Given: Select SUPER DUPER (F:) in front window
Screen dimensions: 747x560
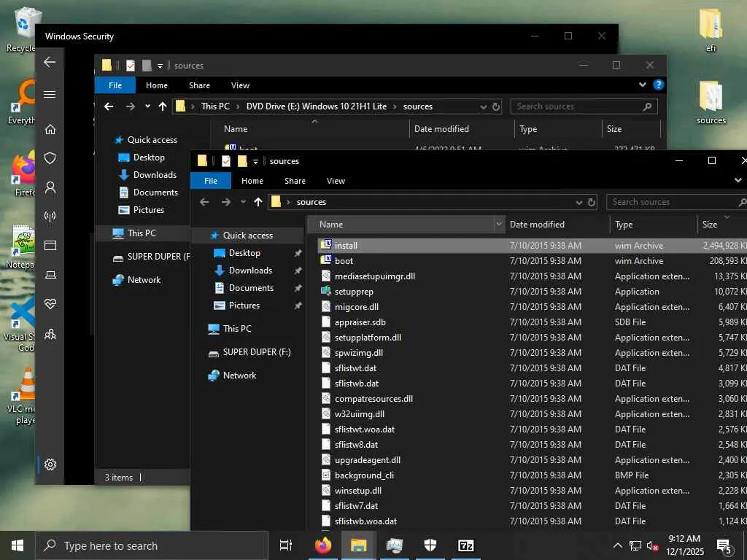Looking at the screenshot, I should click(257, 352).
